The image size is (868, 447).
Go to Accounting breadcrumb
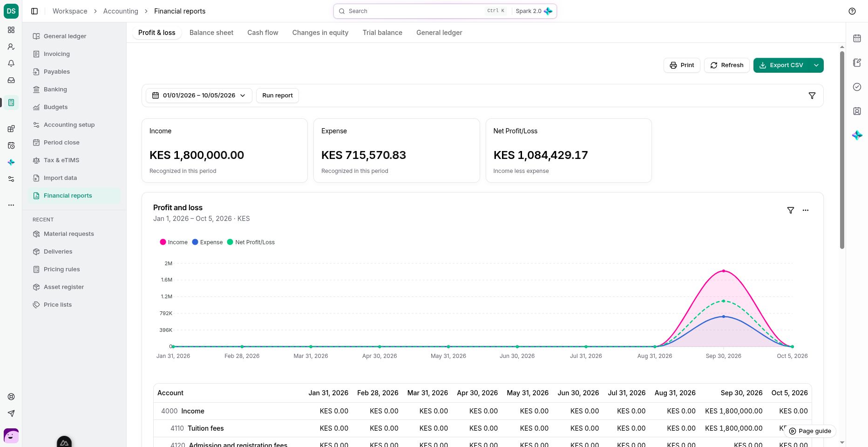(x=121, y=11)
